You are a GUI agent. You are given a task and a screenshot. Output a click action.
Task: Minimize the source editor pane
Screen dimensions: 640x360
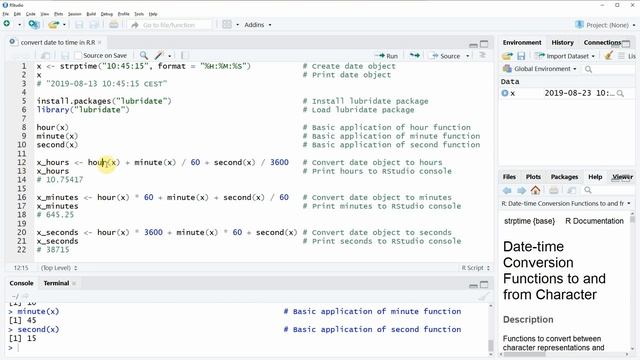[x=473, y=44]
